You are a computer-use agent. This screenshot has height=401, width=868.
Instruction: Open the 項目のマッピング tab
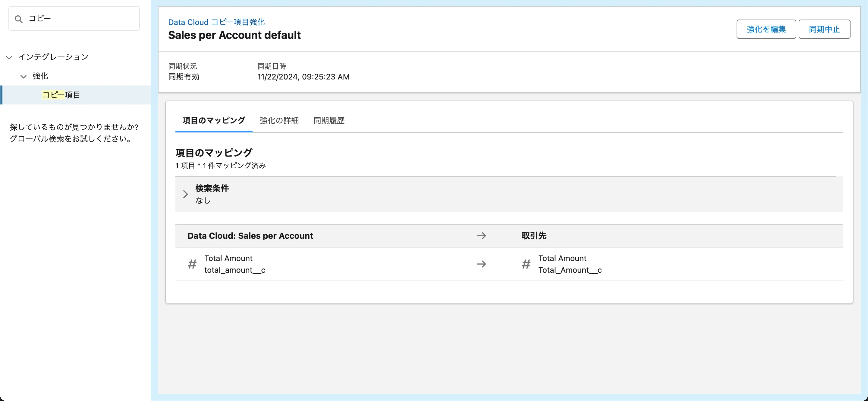[214, 120]
